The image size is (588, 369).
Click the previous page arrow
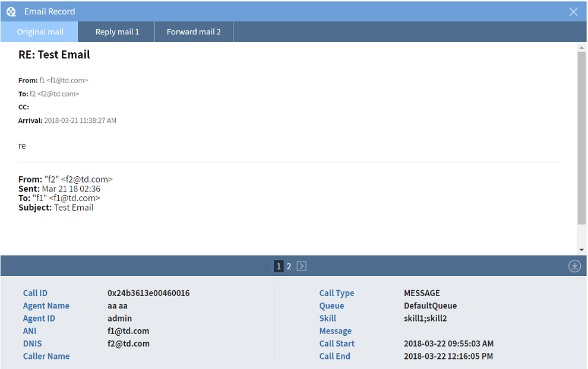pos(267,266)
